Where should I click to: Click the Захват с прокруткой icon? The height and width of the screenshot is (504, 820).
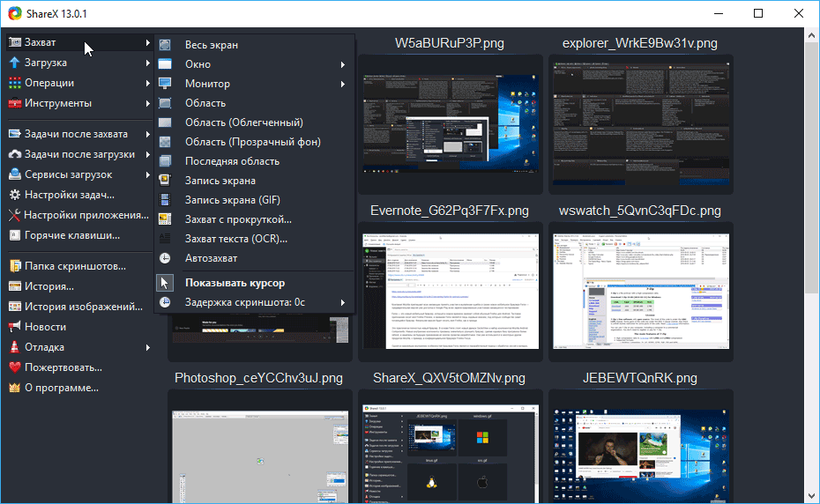165,219
